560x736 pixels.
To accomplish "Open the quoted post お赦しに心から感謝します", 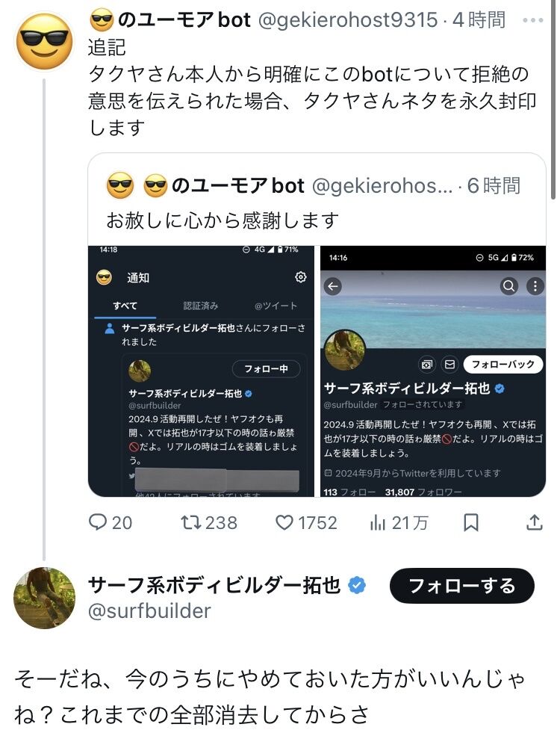I will (x=224, y=220).
